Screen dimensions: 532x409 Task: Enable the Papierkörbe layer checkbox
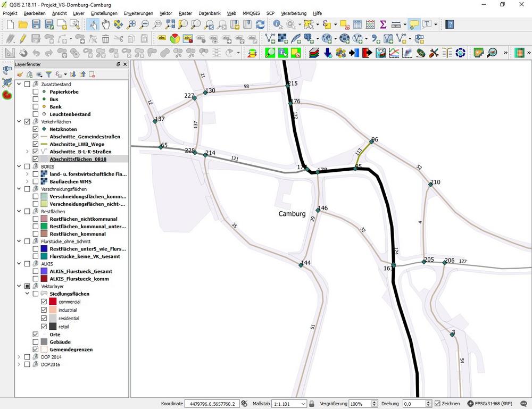(x=36, y=91)
